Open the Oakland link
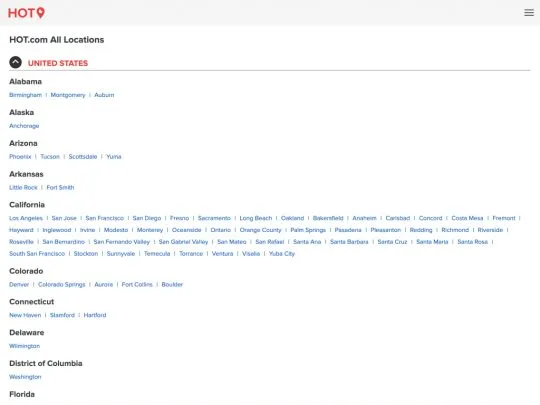Viewport: 540px width, 405px height. pyautogui.click(x=292, y=218)
